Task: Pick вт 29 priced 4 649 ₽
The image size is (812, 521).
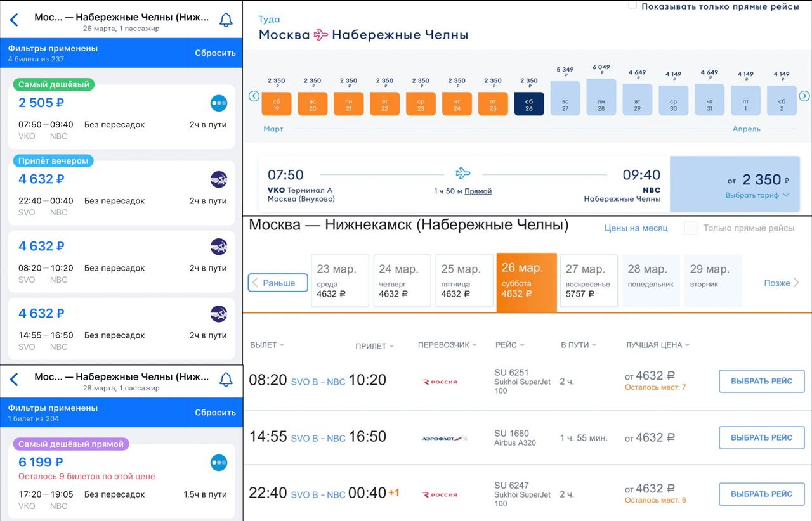Action: [638, 100]
